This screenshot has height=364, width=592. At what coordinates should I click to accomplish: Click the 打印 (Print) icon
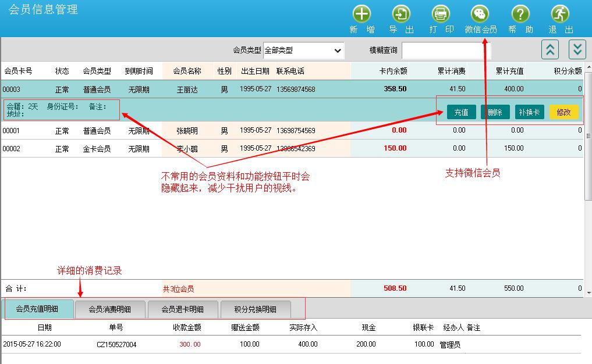[441, 15]
